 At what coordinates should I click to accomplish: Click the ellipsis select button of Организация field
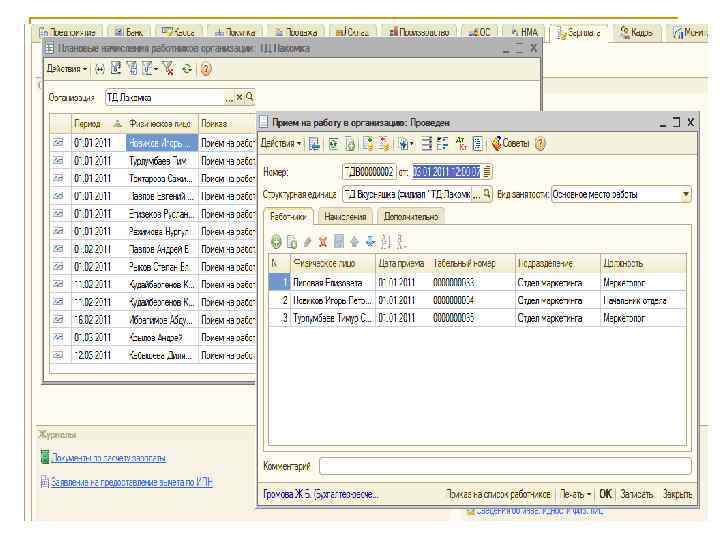[229, 97]
